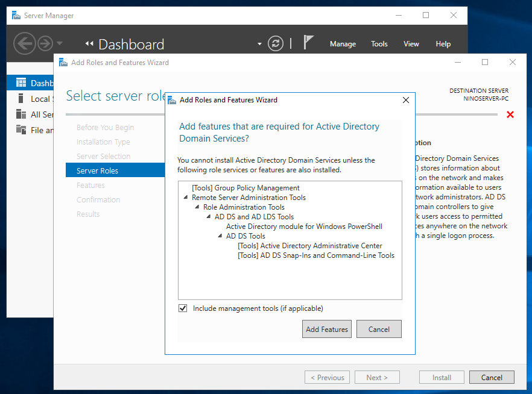Image resolution: width=532 pixels, height=394 pixels.
Task: Click the Server Manager back arrow icon
Action: [24, 43]
